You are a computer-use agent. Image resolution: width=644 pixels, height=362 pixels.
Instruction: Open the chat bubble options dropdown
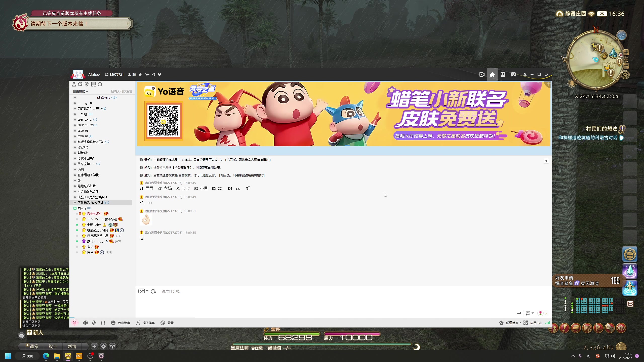coord(530,313)
